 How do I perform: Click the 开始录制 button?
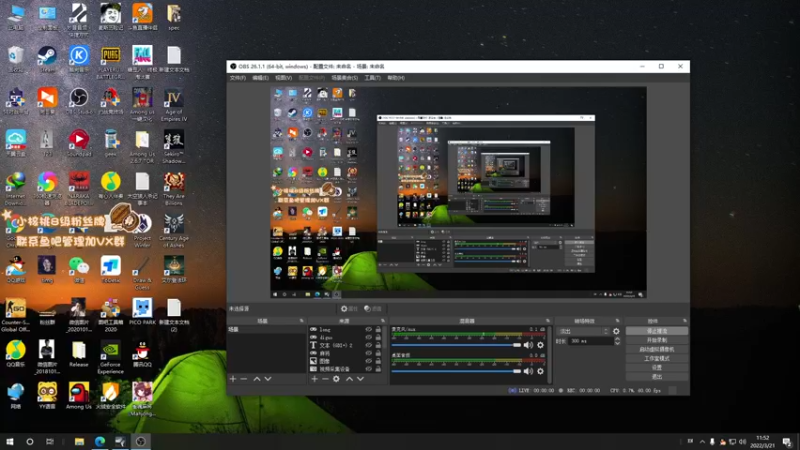coord(657,340)
